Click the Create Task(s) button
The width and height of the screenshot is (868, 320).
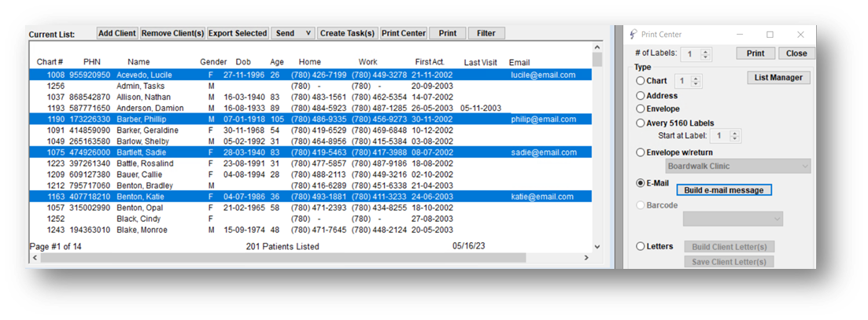pyautogui.click(x=348, y=33)
